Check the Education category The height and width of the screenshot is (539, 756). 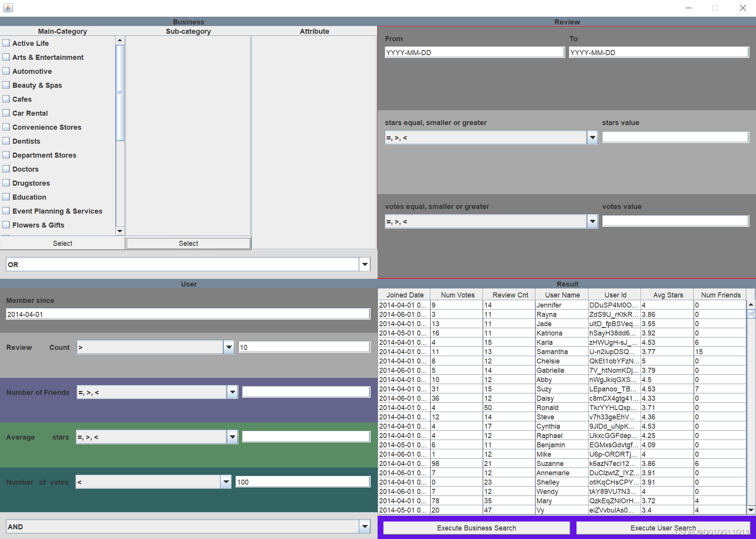6,197
